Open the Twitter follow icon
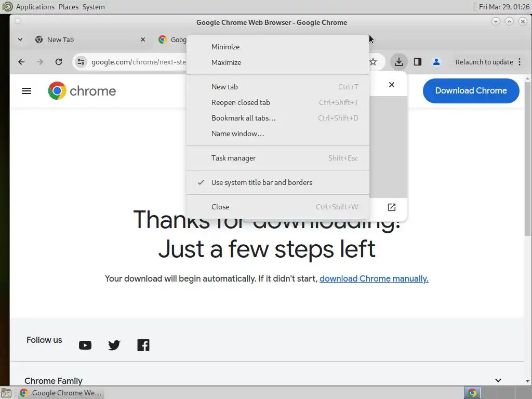The image size is (532, 399). pyautogui.click(x=114, y=345)
